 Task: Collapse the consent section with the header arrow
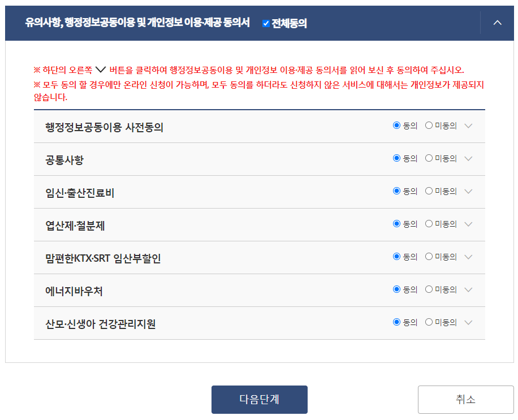click(x=497, y=23)
